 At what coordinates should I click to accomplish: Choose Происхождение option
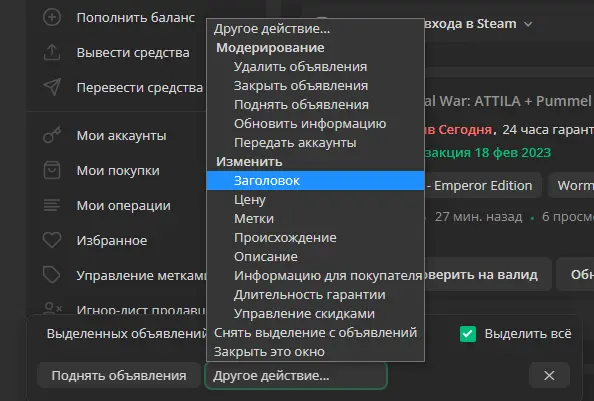315,237
